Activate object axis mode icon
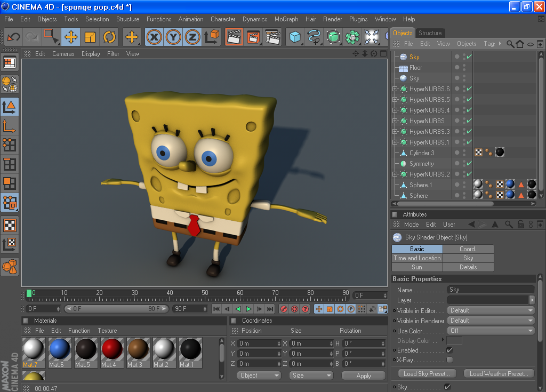546x392 pixels. pyautogui.click(x=10, y=126)
